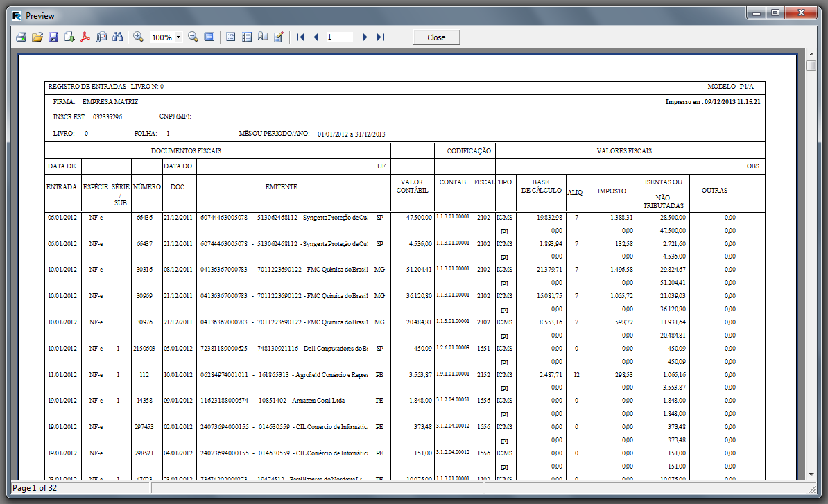Select the 'EMPRESA MATRIZ' firm name
Viewport: 828px width, 504px height.
(110, 102)
